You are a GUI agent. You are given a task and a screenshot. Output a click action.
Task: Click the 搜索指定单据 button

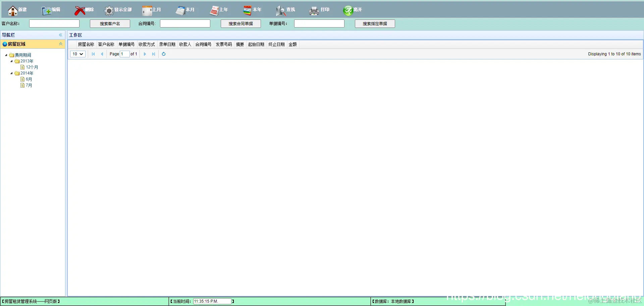pyautogui.click(x=375, y=23)
